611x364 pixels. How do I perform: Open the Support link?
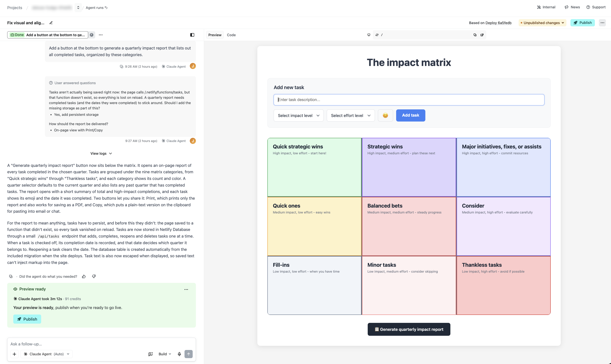(596, 7)
